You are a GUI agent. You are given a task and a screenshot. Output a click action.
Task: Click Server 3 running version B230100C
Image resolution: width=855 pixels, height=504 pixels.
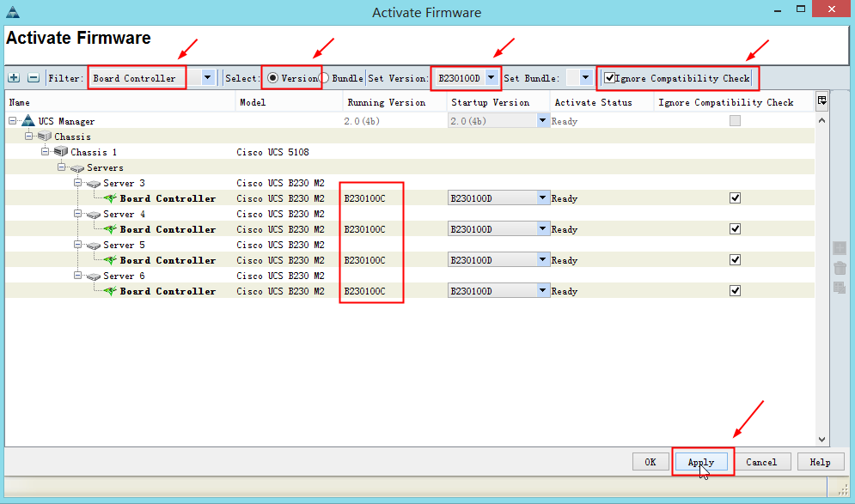365,198
